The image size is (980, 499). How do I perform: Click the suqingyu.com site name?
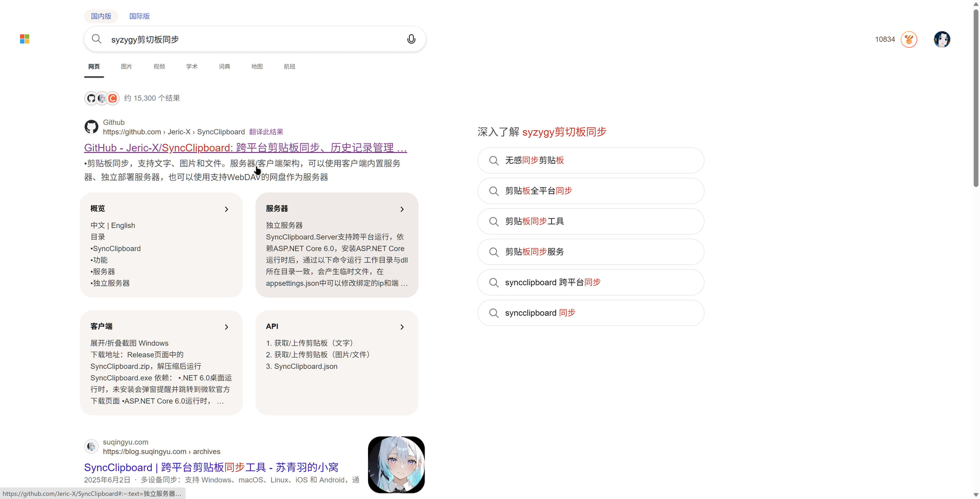[x=126, y=442]
